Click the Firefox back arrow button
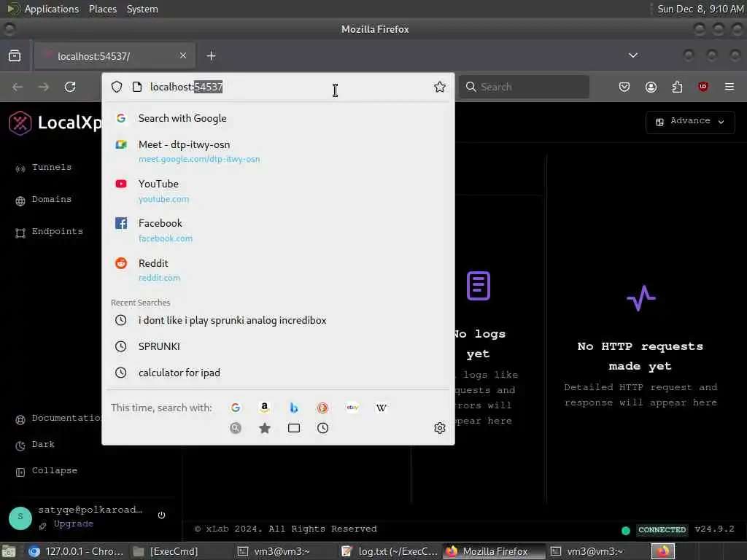Image resolution: width=747 pixels, height=560 pixels. [18, 87]
